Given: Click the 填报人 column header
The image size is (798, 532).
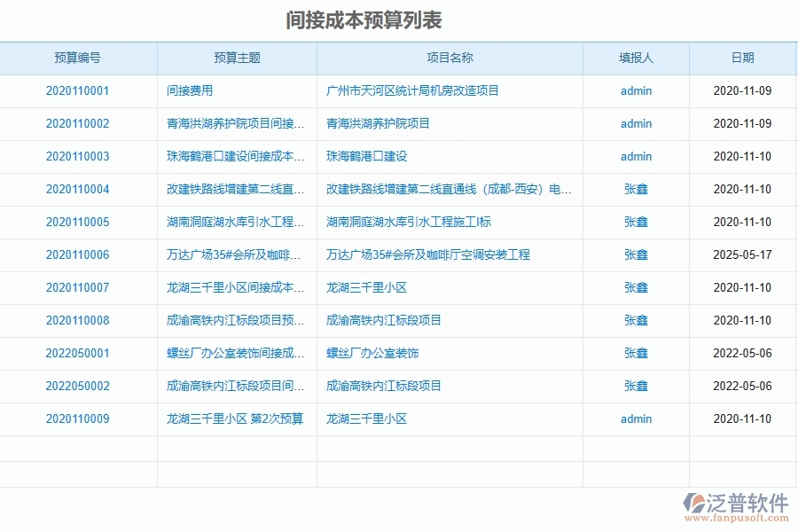Looking at the screenshot, I should (x=636, y=58).
